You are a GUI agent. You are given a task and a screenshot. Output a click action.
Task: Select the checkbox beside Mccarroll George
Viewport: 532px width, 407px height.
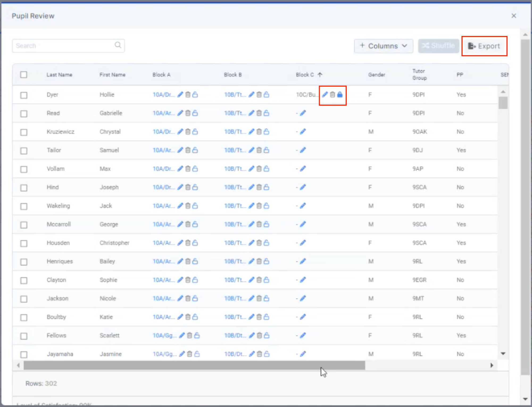pos(24,225)
